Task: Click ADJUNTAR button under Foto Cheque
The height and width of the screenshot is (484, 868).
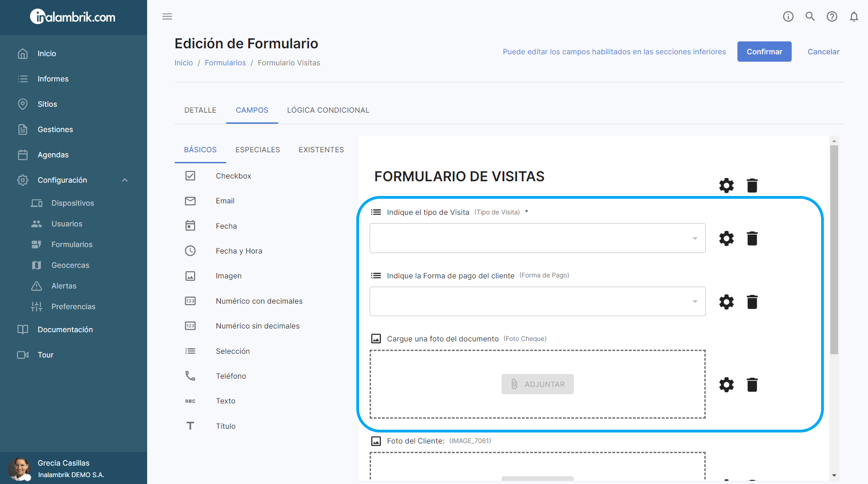Action: pos(537,384)
